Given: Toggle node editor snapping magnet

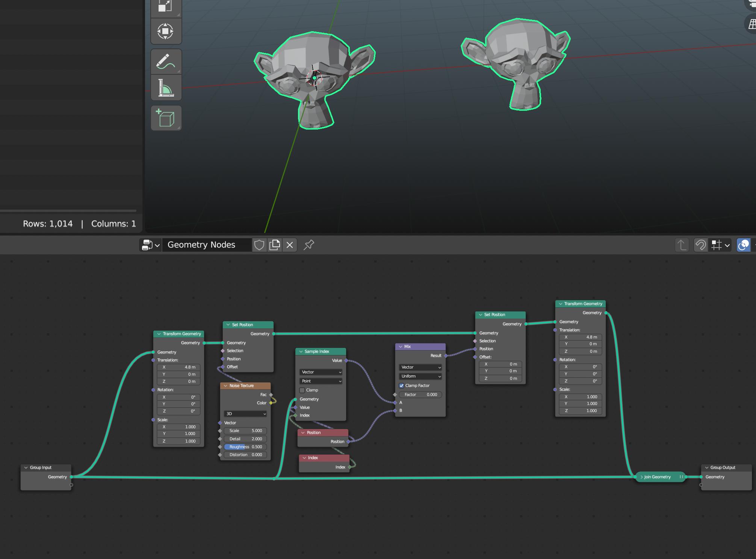Looking at the screenshot, I should coord(701,245).
